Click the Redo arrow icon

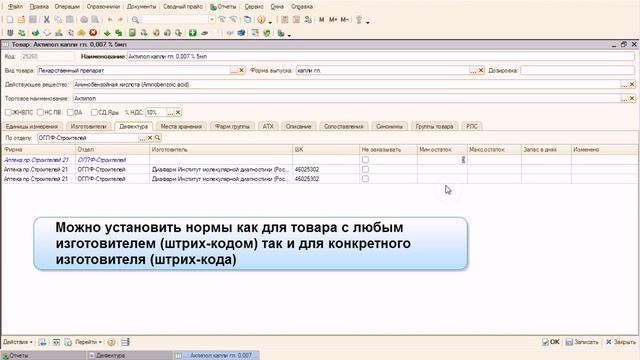coord(120,20)
